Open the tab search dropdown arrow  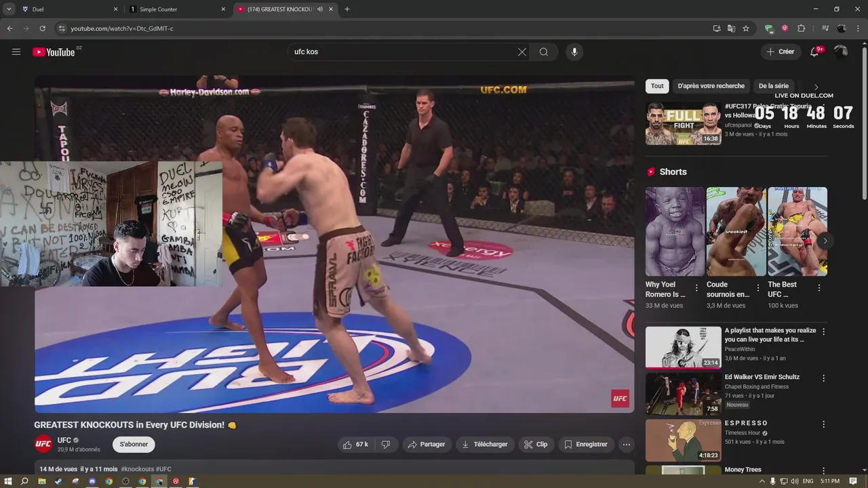[9, 9]
